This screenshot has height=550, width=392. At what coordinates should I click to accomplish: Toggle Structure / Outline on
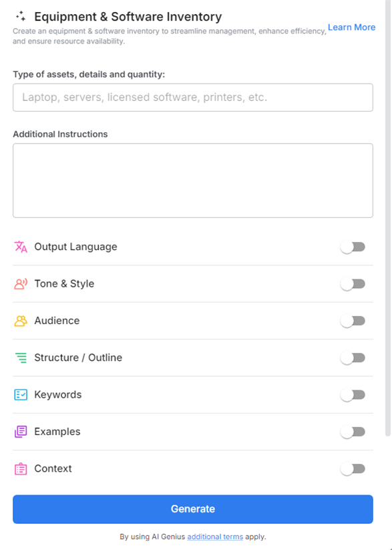point(353,358)
